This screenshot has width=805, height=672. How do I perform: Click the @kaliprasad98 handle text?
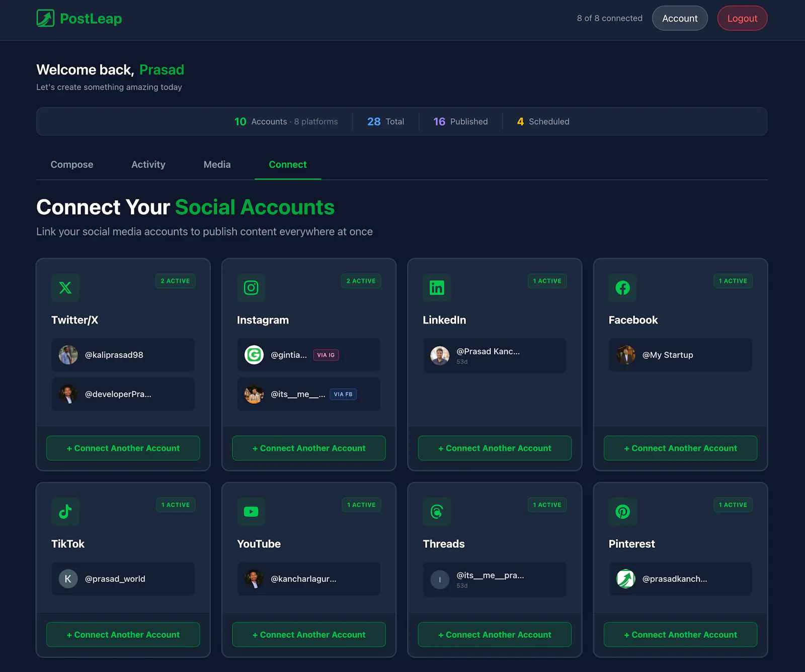coord(114,355)
